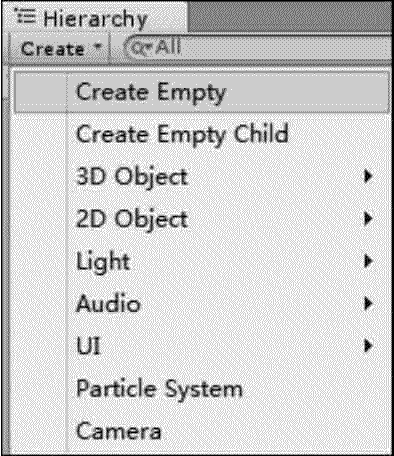Open the Create dropdown arrow

[x=98, y=47]
